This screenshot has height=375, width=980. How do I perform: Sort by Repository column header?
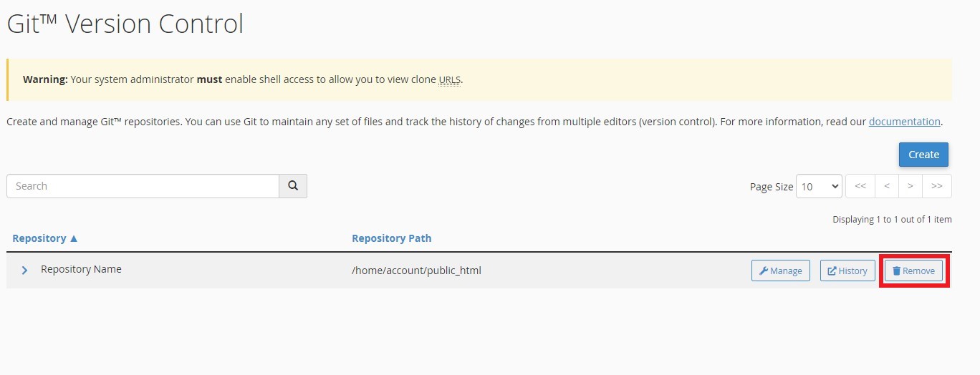[45, 238]
